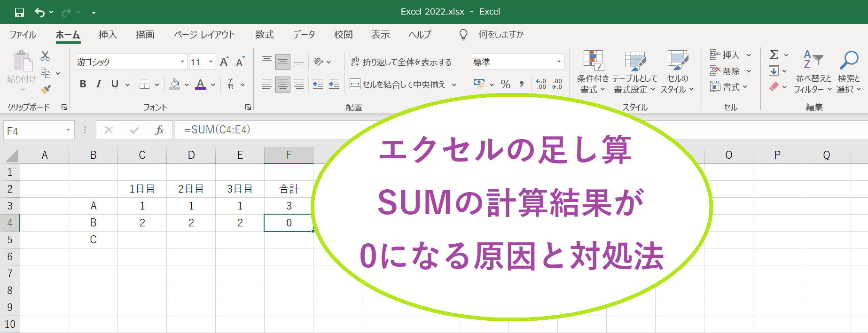
Task: Save the workbook with the floppy icon
Action: (19, 12)
